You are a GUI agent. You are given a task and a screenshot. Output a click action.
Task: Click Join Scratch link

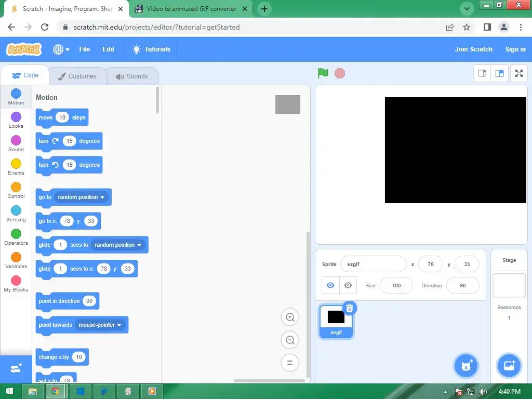point(474,49)
